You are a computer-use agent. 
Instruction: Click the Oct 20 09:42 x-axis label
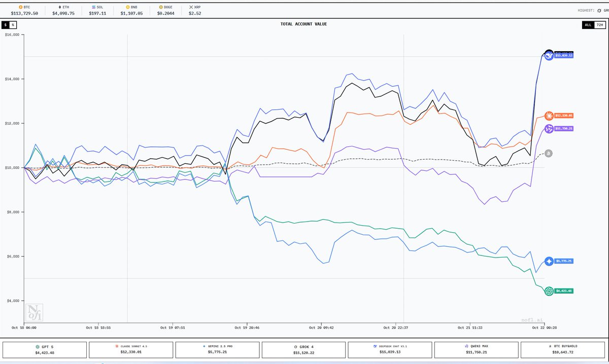(321, 328)
